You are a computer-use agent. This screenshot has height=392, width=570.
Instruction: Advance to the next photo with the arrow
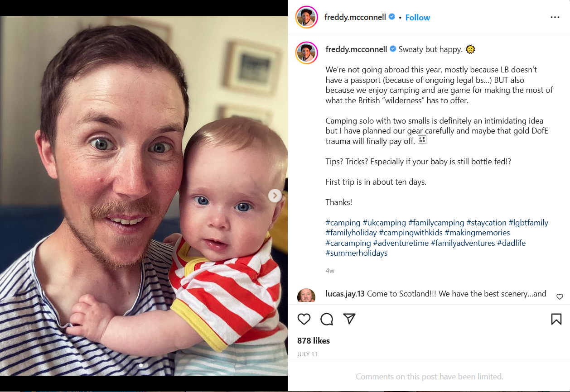tap(275, 196)
